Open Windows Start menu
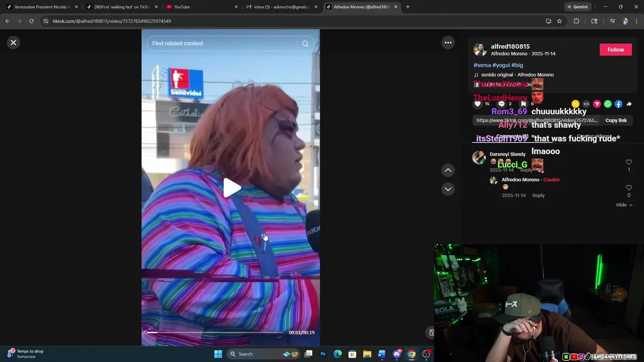Screen dimensions: 644x362 pos(218,354)
